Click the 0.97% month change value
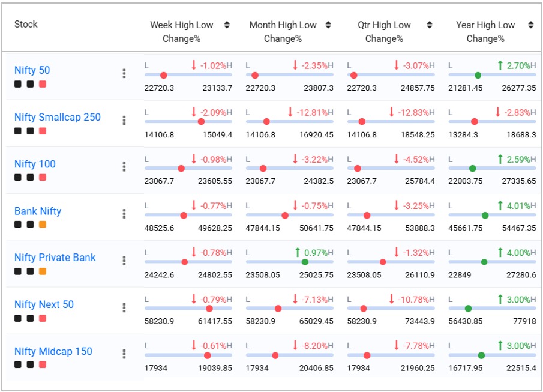Viewport: 543px width, 392px height. click(x=316, y=252)
